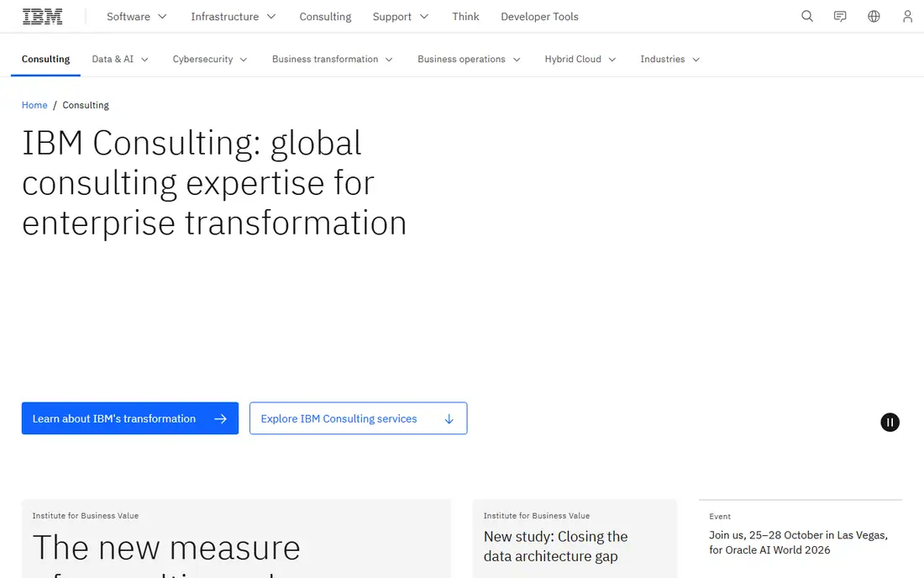Screen dimensions: 924x578
Task: Expand the Industries dropdown
Action: click(x=670, y=59)
